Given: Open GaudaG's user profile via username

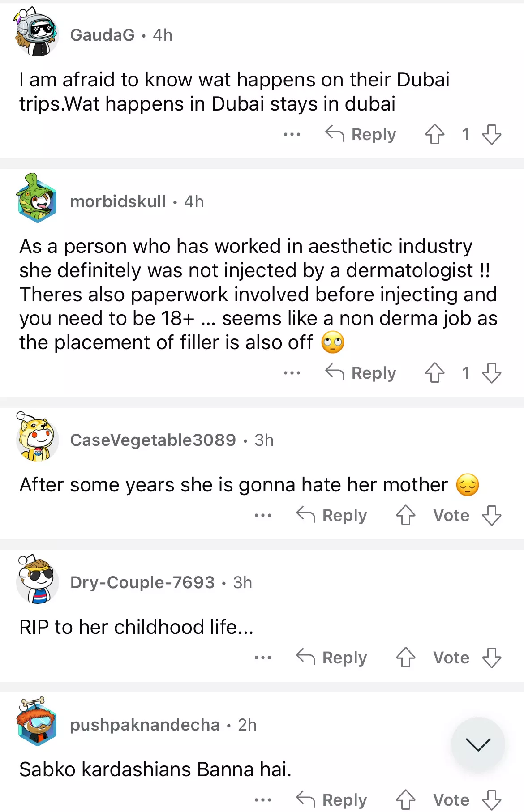Looking at the screenshot, I should pyautogui.click(x=103, y=35).
